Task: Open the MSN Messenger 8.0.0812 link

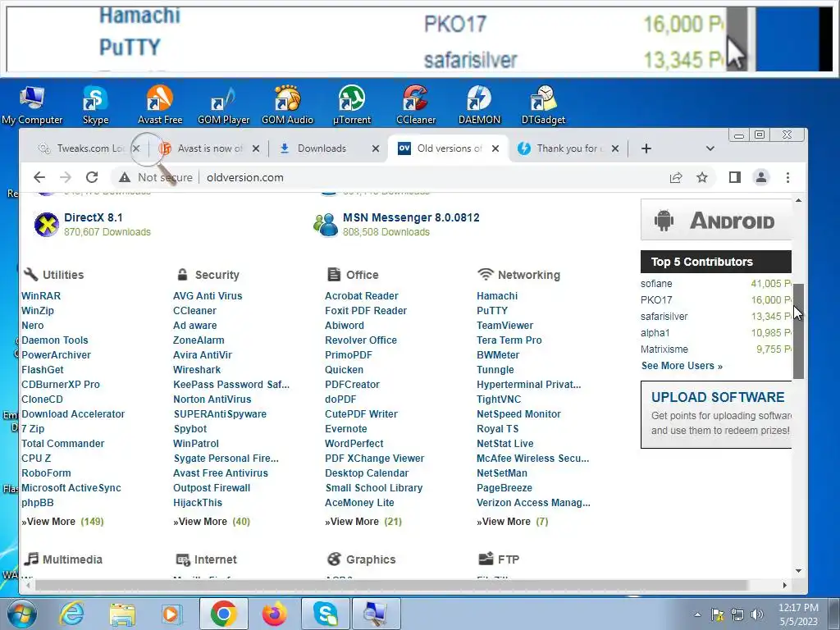Action: [411, 217]
